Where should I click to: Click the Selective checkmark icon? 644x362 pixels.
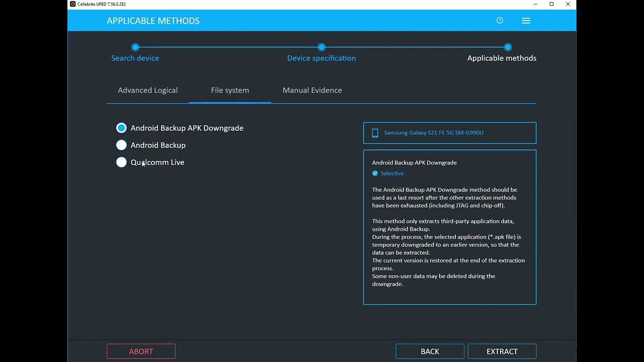tap(375, 173)
